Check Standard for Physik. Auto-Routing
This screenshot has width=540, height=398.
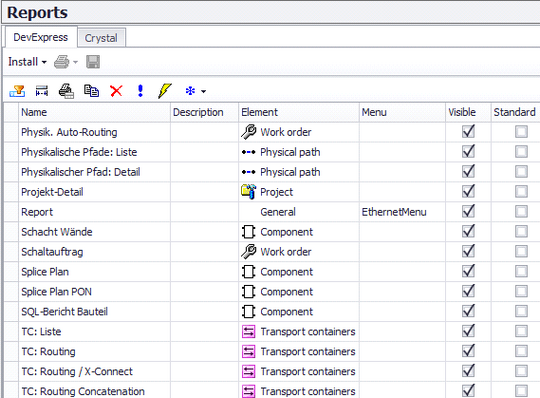[521, 132]
